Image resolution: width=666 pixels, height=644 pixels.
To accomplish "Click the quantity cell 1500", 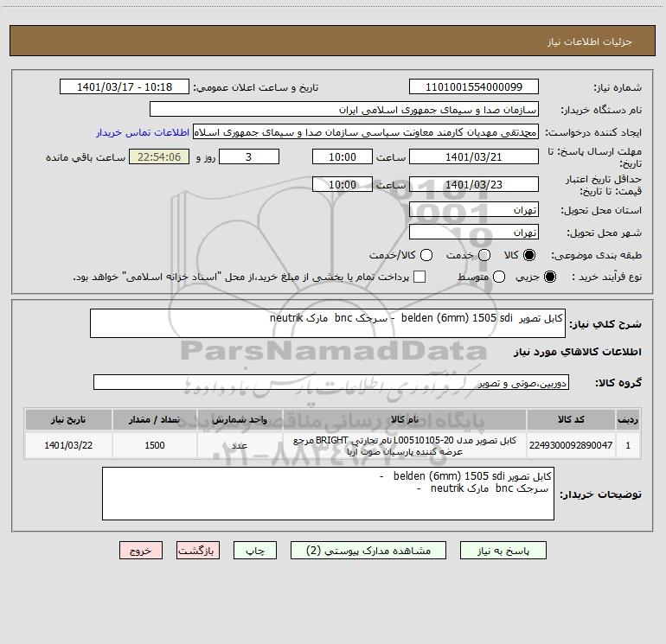I will click(x=155, y=445).
